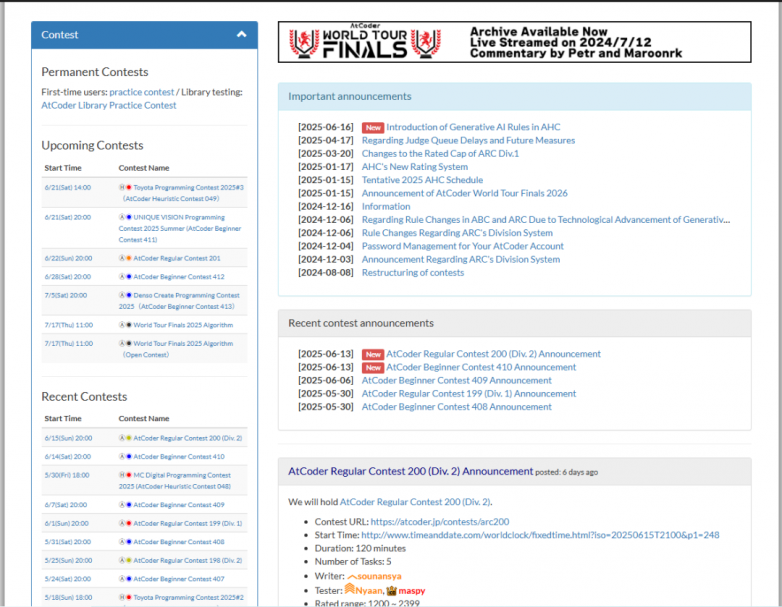Click orange dot beside AtCoder Regular Contest 201
This screenshot has width=782, height=607.
pyautogui.click(x=129, y=257)
